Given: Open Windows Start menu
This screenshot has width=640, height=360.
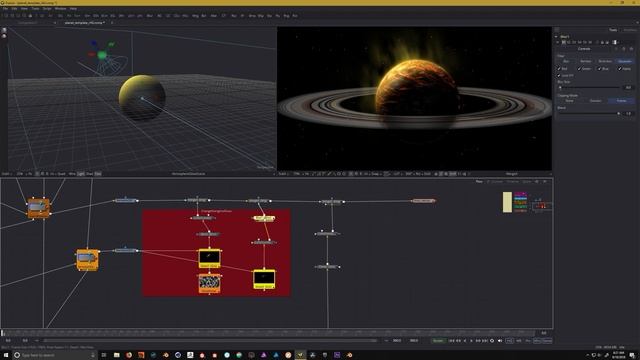Looking at the screenshot, I should tap(6, 355).
